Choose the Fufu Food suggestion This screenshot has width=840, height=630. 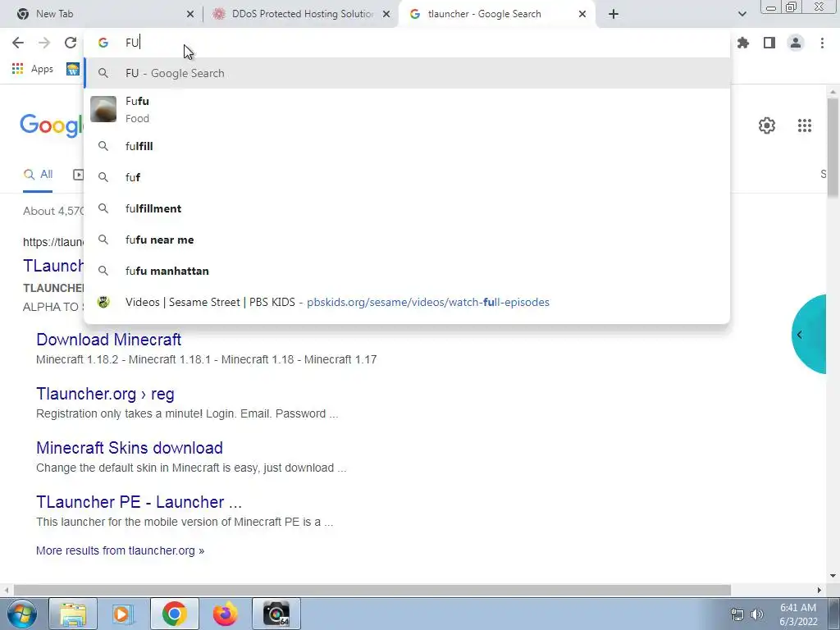tap(407, 109)
